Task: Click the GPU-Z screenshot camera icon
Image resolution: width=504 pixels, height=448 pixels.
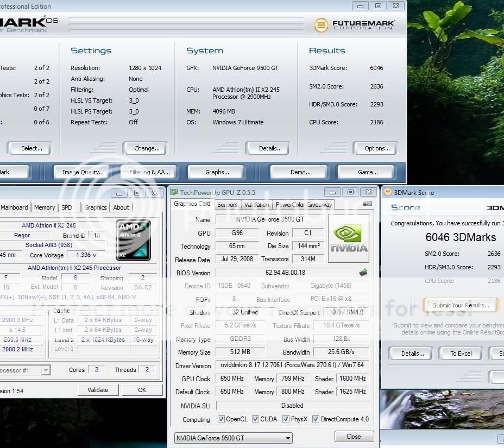Action: [x=367, y=204]
